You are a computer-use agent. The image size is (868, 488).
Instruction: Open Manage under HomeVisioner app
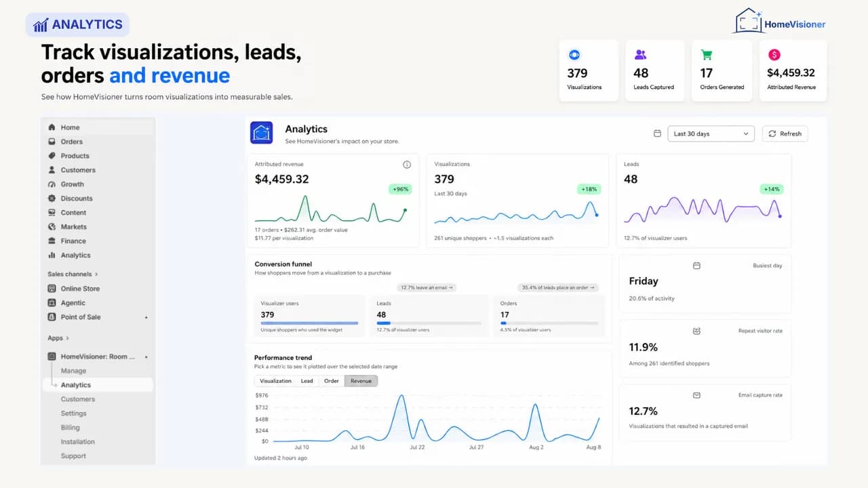point(73,371)
